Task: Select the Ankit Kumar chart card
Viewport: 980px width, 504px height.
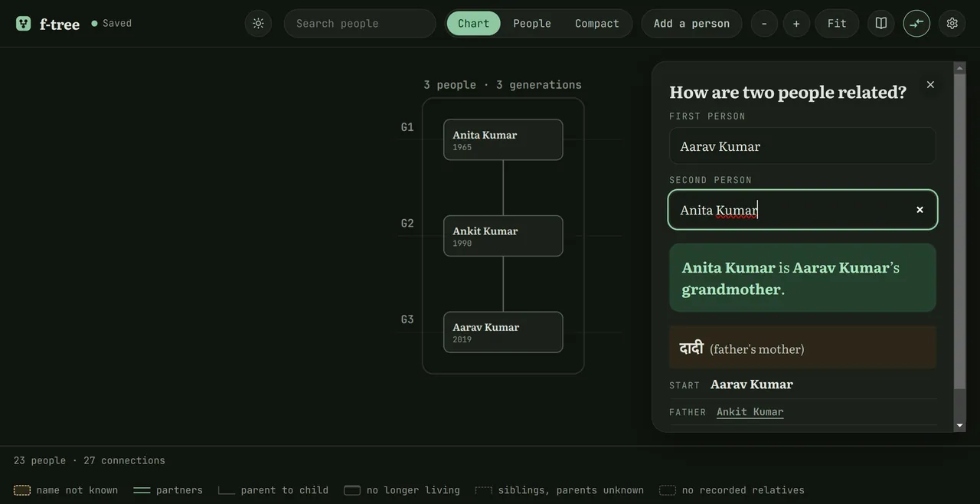Action: tap(503, 236)
